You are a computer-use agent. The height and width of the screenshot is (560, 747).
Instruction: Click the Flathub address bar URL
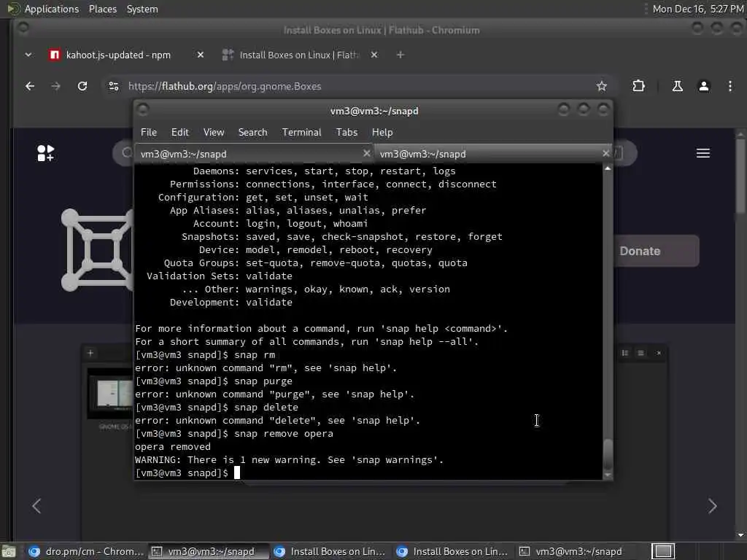pos(225,86)
